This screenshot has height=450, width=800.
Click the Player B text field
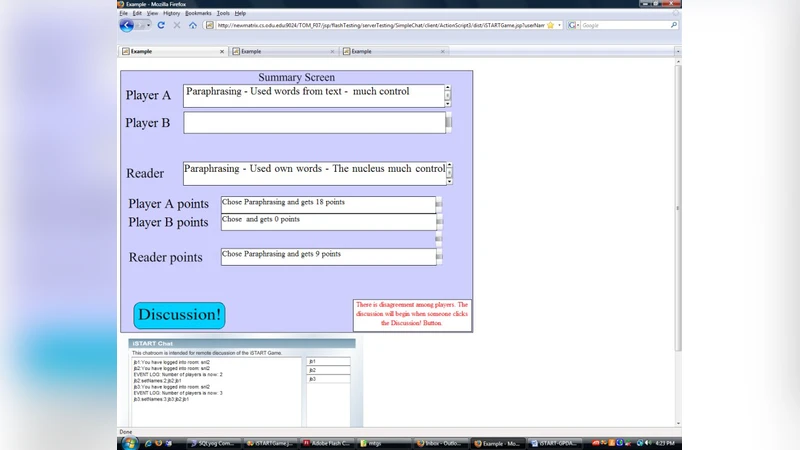314,122
